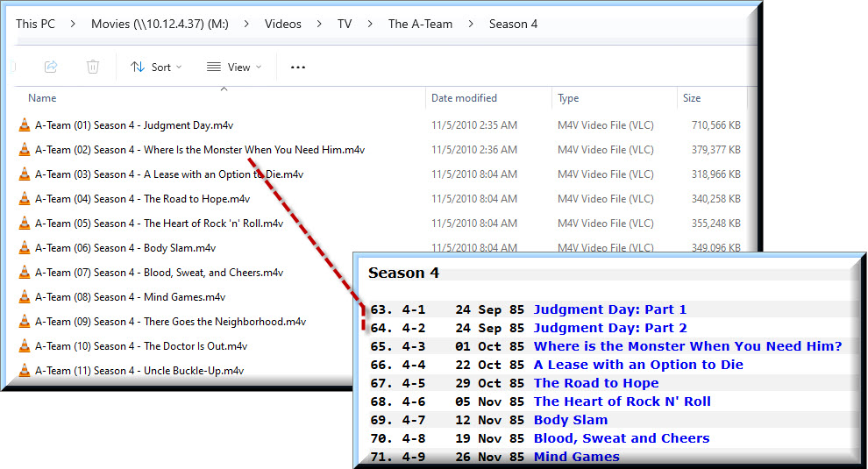The height and width of the screenshot is (469, 868).
Task: Go to TV folder in breadcrumb
Action: click(x=345, y=24)
